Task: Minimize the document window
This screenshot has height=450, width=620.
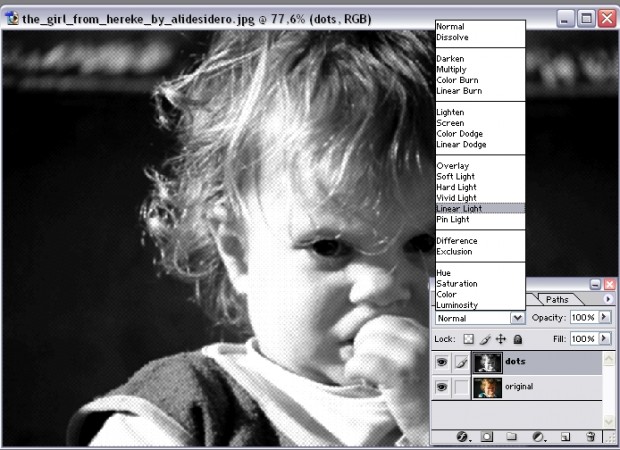Action: pyautogui.click(x=565, y=18)
